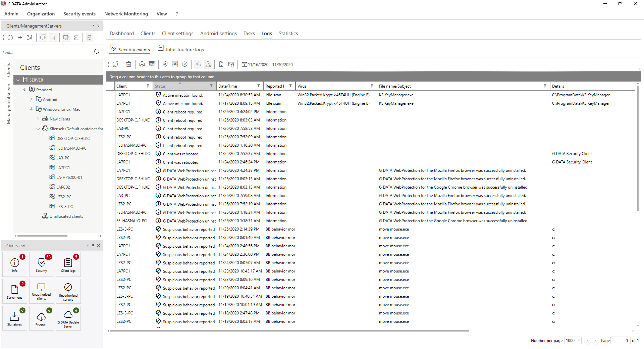Click the trash icon in the sidebar toolbar
The width and height of the screenshot is (644, 349).
tap(53, 38)
